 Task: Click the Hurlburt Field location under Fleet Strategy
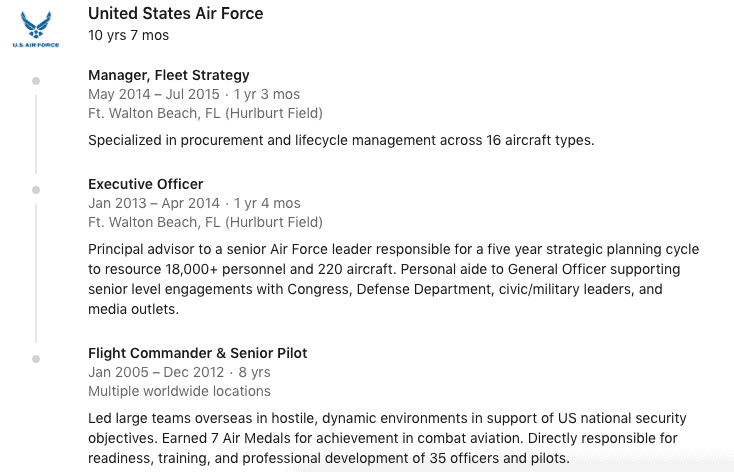coord(205,113)
